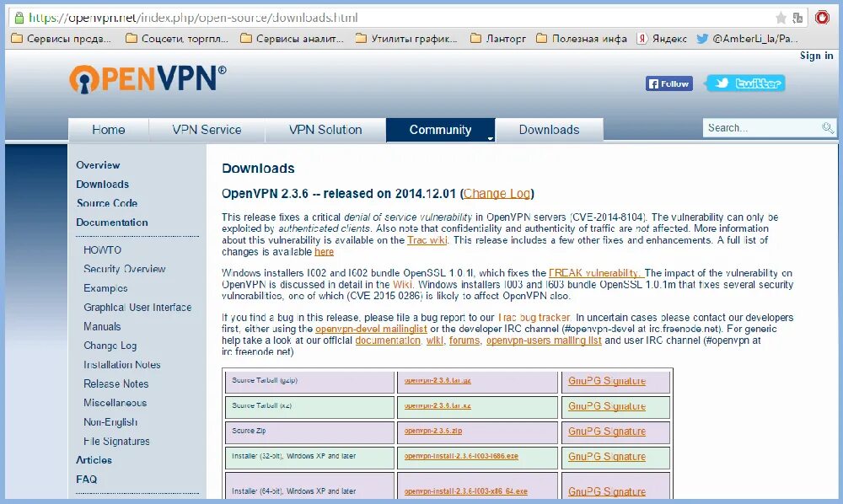Screen dimensions: 843x504
Task: Open Examples sidebar link
Action: 105,288
